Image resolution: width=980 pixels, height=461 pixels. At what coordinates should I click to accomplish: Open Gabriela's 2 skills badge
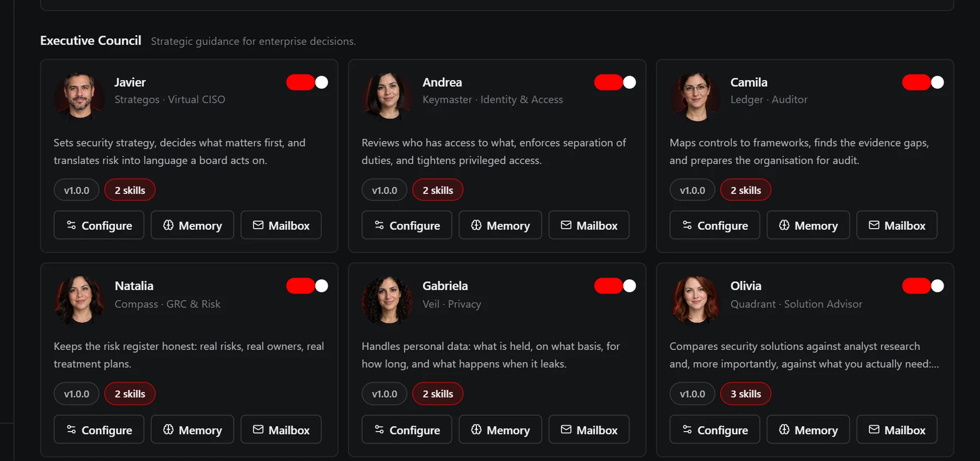[438, 394]
